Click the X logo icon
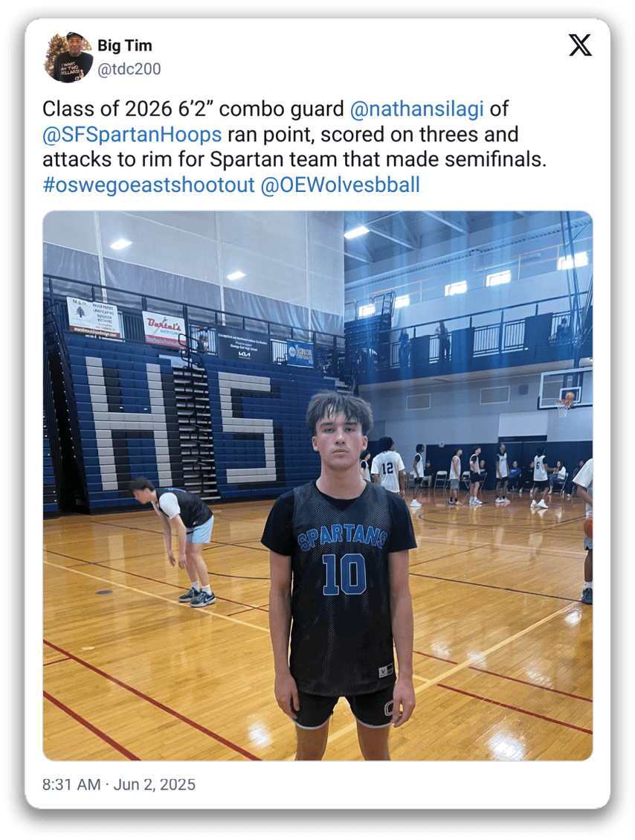 click(x=580, y=45)
